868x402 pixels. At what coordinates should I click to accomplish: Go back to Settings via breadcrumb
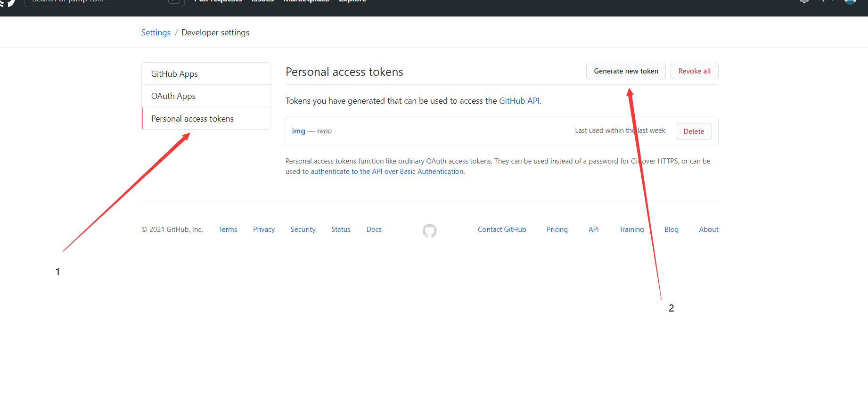pyautogui.click(x=156, y=33)
